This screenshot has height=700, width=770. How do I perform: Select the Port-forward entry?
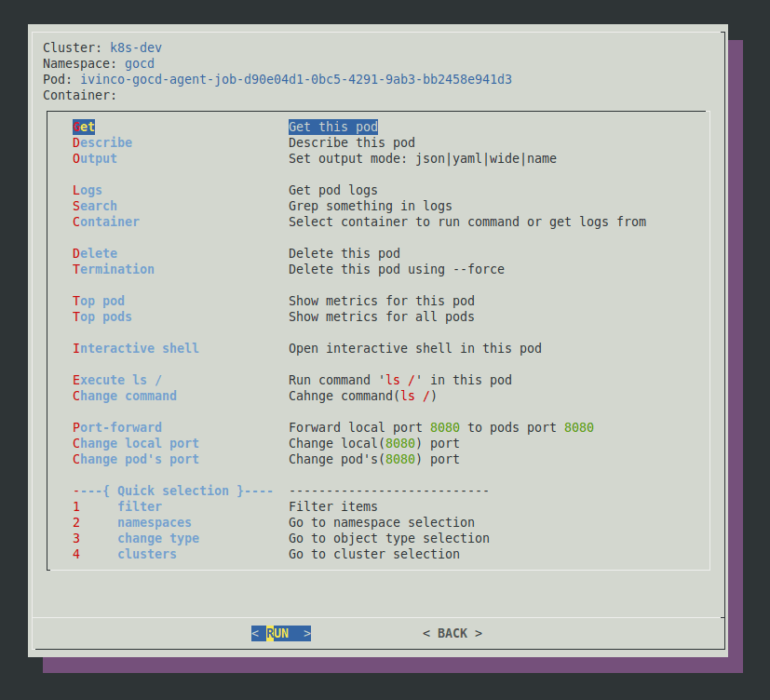click(117, 427)
